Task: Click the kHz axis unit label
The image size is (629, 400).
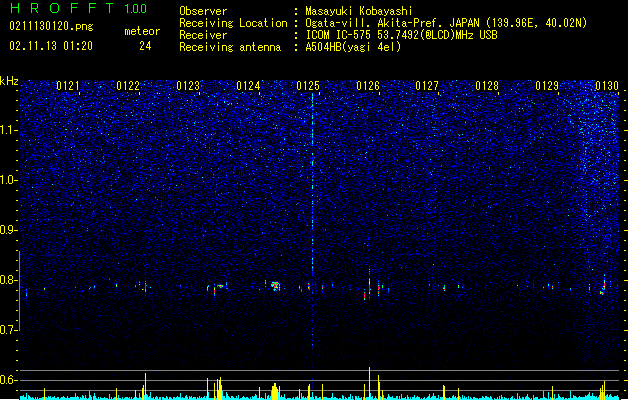Action: point(9,81)
